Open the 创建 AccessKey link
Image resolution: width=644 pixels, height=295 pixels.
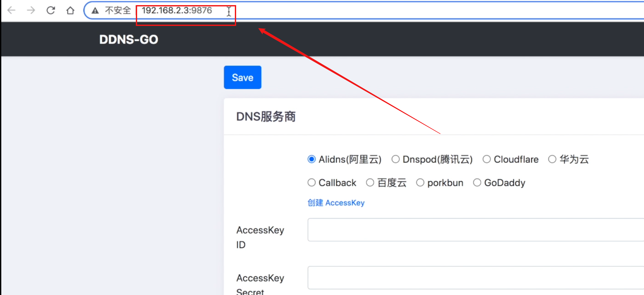(x=336, y=203)
